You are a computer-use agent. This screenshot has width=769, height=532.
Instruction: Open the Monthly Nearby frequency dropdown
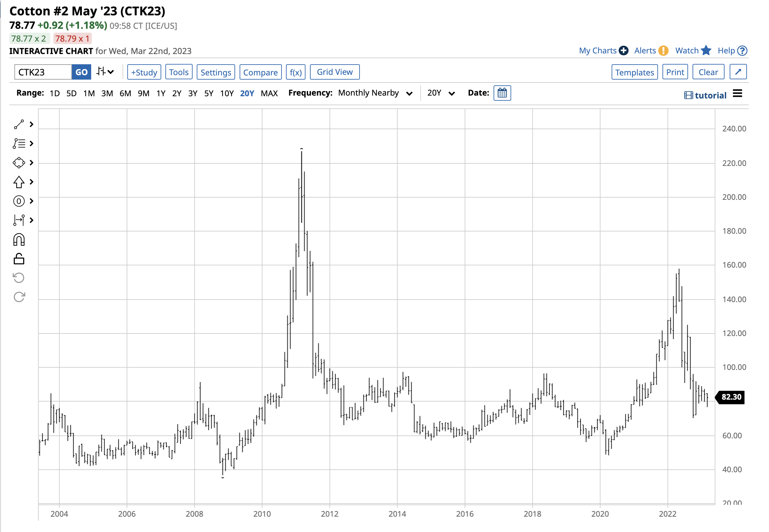tap(375, 93)
